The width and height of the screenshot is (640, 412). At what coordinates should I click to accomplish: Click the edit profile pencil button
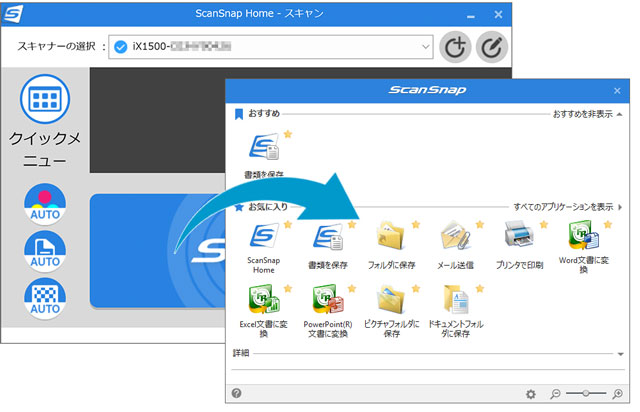coord(491,47)
